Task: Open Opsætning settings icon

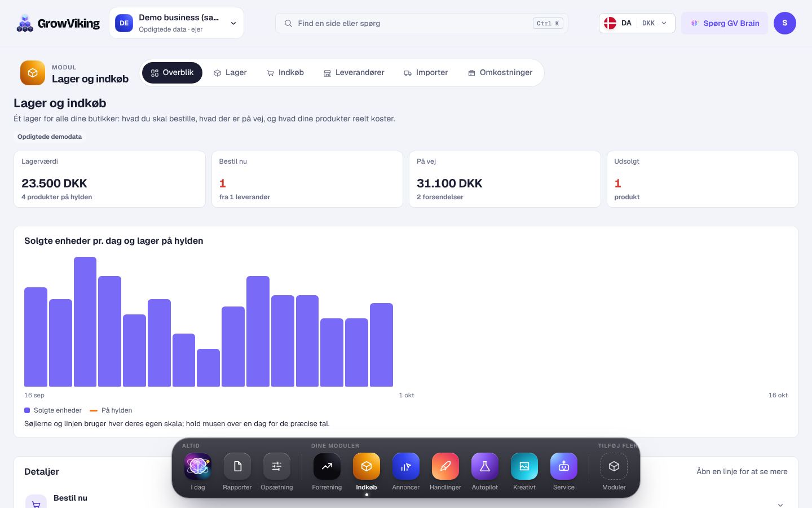Action: point(277,466)
